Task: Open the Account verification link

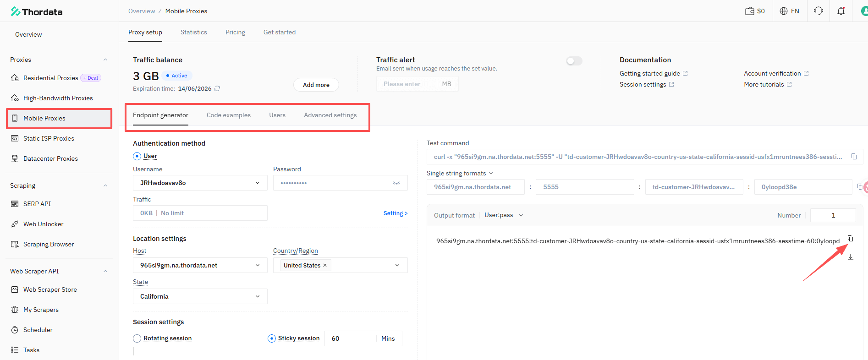Action: pyautogui.click(x=776, y=73)
